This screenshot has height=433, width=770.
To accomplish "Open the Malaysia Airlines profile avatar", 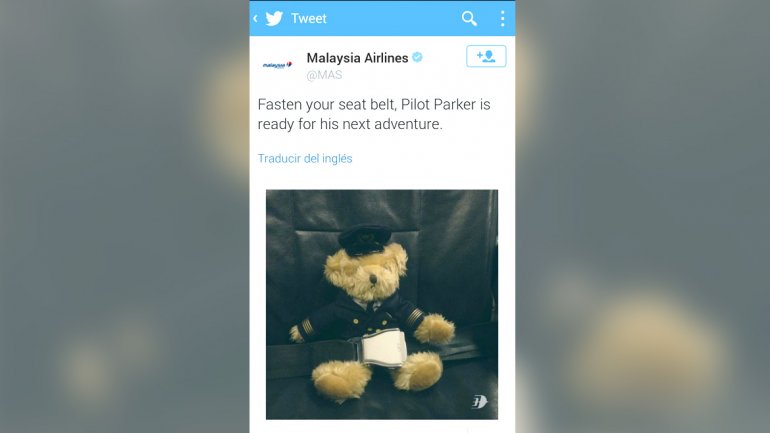I will pyautogui.click(x=277, y=65).
